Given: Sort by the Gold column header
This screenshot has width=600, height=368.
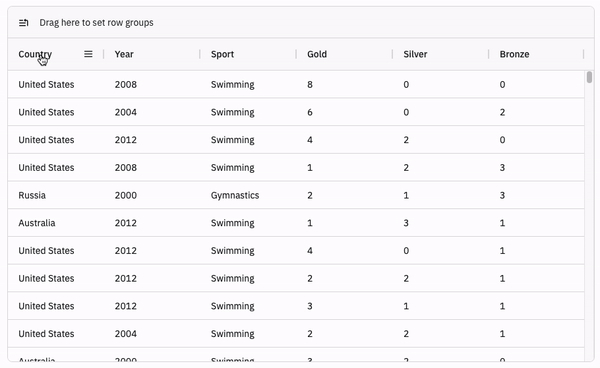Looking at the screenshot, I should (317, 54).
